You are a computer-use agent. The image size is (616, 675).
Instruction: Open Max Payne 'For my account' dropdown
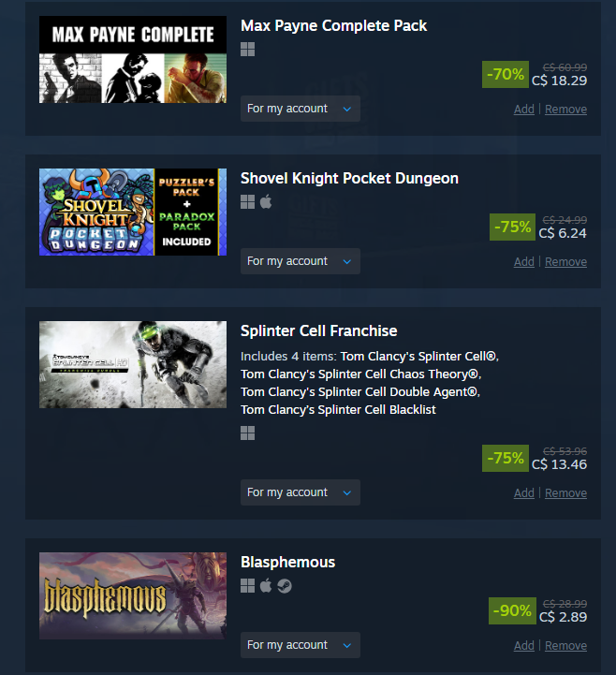click(300, 109)
